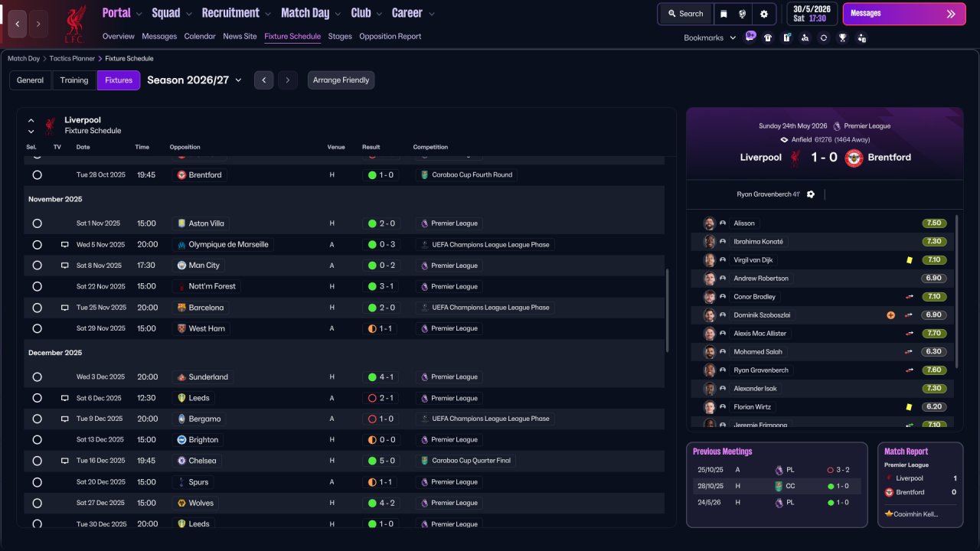Click the Match Day breadcrumb link
Viewport: 980px width, 551px height.
point(24,58)
